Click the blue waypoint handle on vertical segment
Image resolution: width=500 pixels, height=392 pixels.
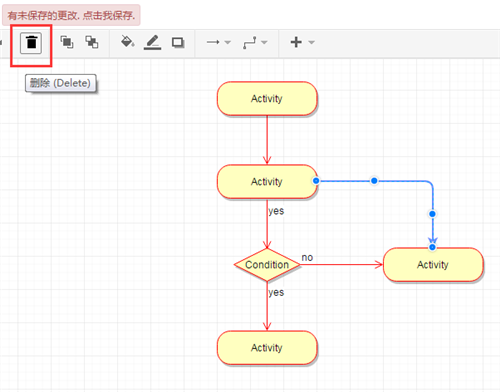(432, 214)
